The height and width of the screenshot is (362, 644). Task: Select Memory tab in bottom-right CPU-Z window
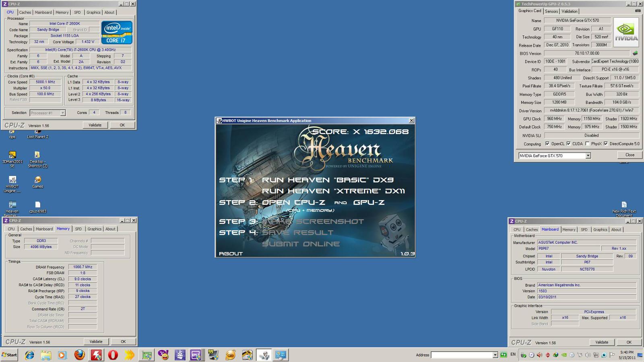[569, 230]
